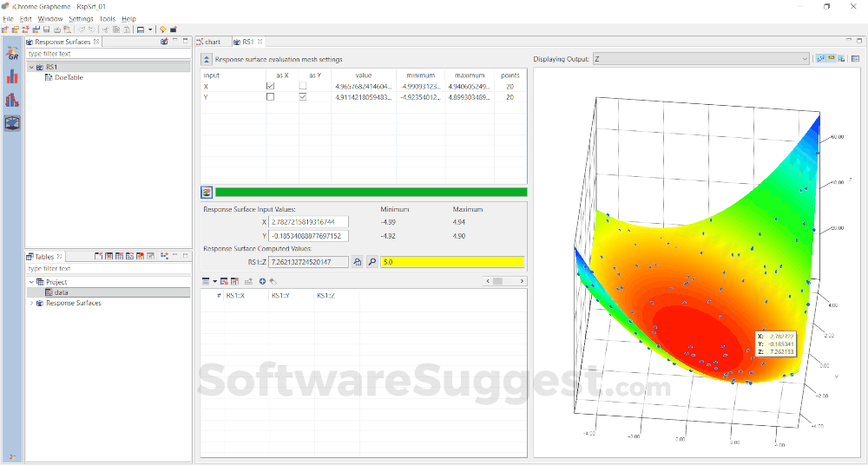Click the Copy toolbar icon
868x465 pixels.
[116, 29]
